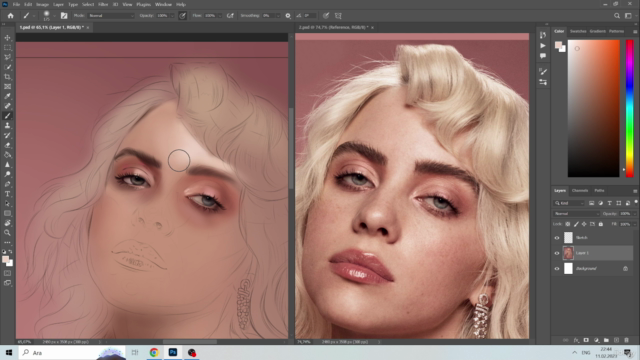640x360 pixels.
Task: Open the Adjustments sliders panel icon
Action: [542, 82]
